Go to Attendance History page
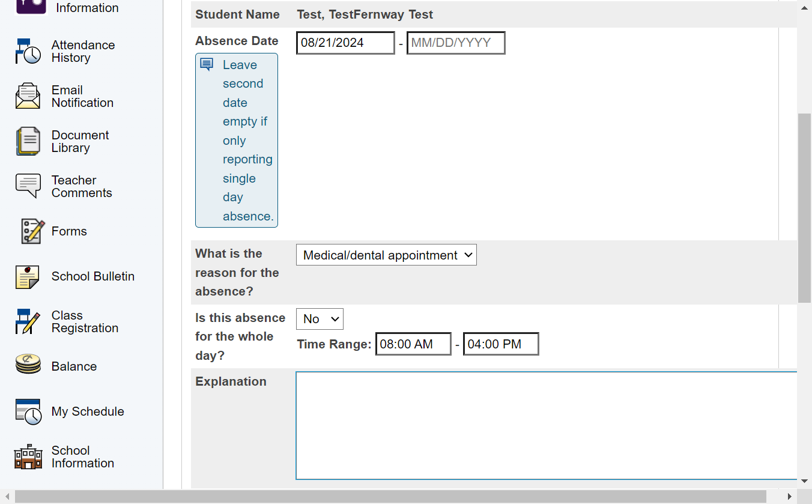The image size is (812, 504). pyautogui.click(x=83, y=52)
